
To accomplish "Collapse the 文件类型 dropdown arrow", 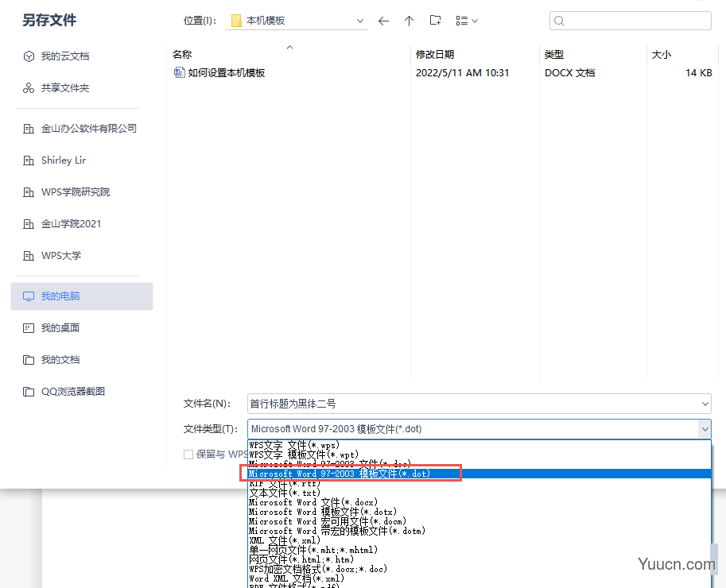I will click(x=705, y=429).
